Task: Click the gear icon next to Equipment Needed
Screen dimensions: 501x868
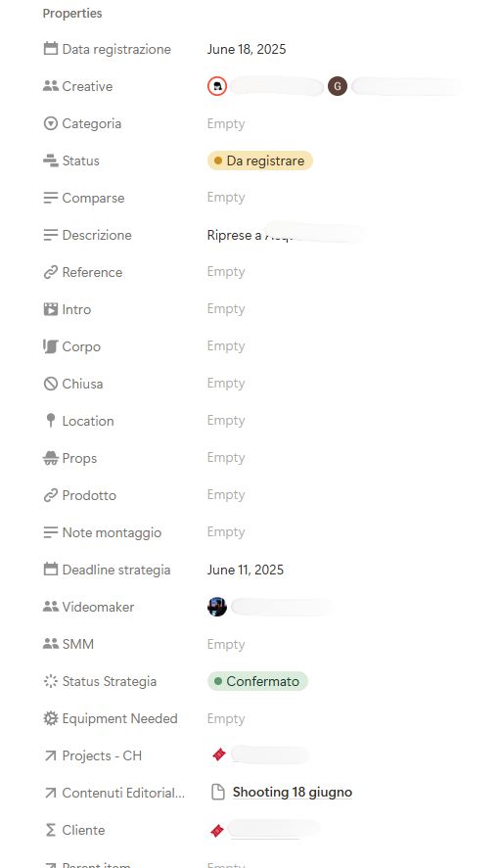Action: pyautogui.click(x=50, y=718)
